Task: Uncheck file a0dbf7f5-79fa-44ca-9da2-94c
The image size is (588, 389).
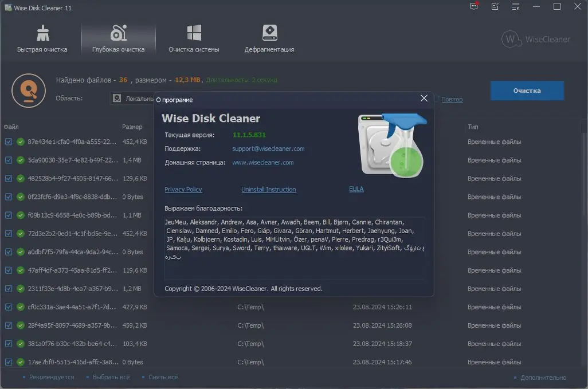Action: [9, 252]
